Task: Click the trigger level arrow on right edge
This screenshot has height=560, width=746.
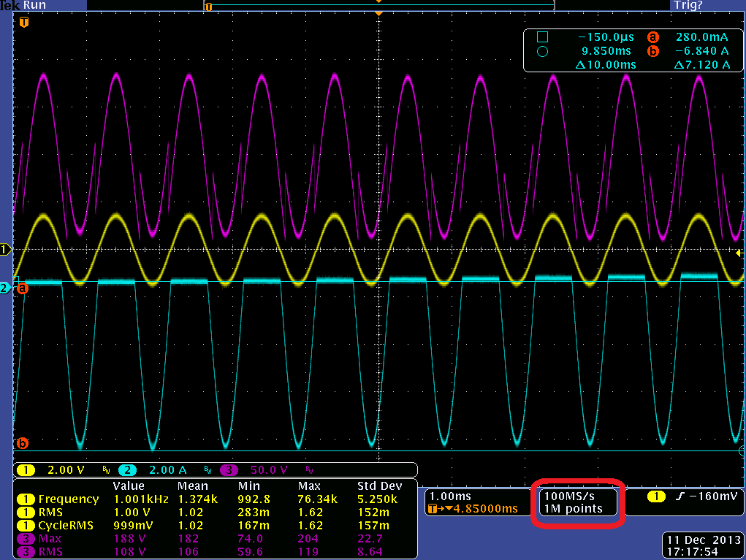Action: coord(739,253)
